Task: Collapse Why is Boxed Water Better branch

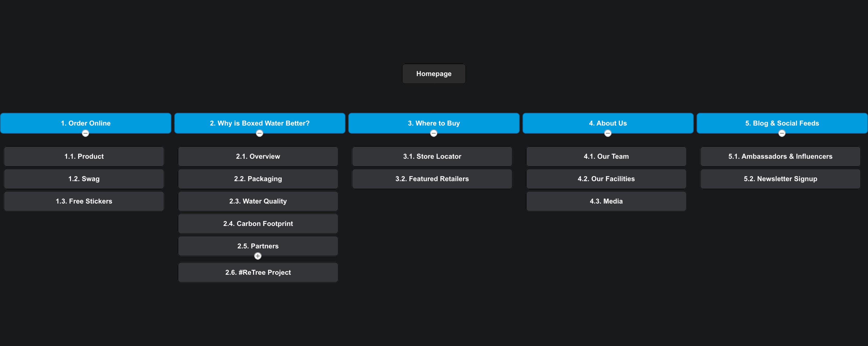Action: click(x=259, y=133)
